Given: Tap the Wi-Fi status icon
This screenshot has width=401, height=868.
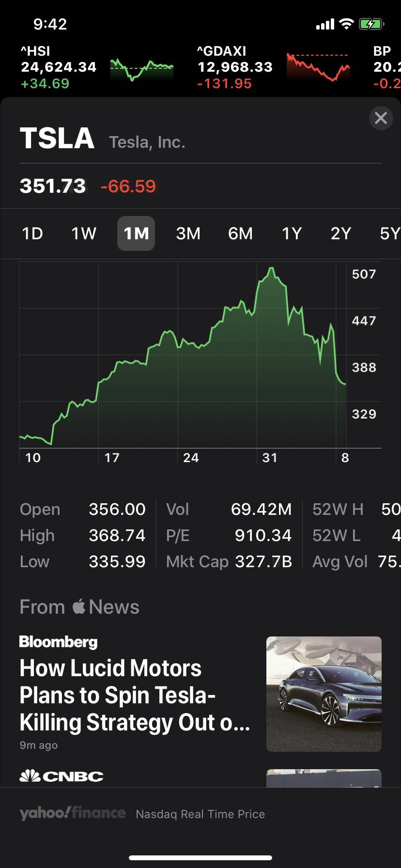Looking at the screenshot, I should coord(346,24).
